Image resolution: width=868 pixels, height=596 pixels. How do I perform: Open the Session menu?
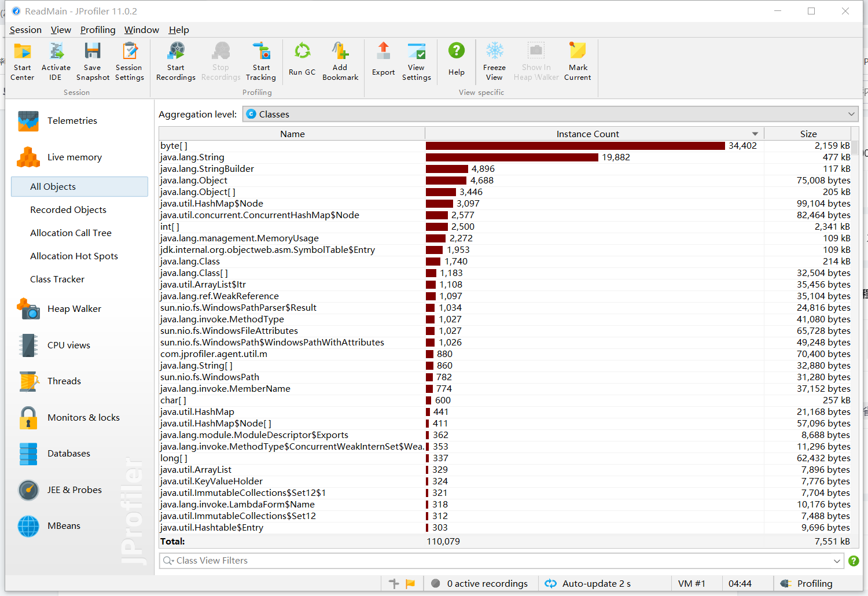pos(25,30)
